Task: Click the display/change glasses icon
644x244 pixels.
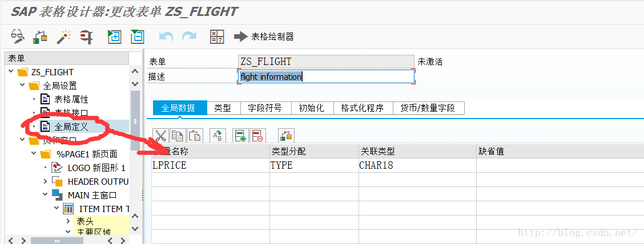Action: pyautogui.click(x=17, y=36)
